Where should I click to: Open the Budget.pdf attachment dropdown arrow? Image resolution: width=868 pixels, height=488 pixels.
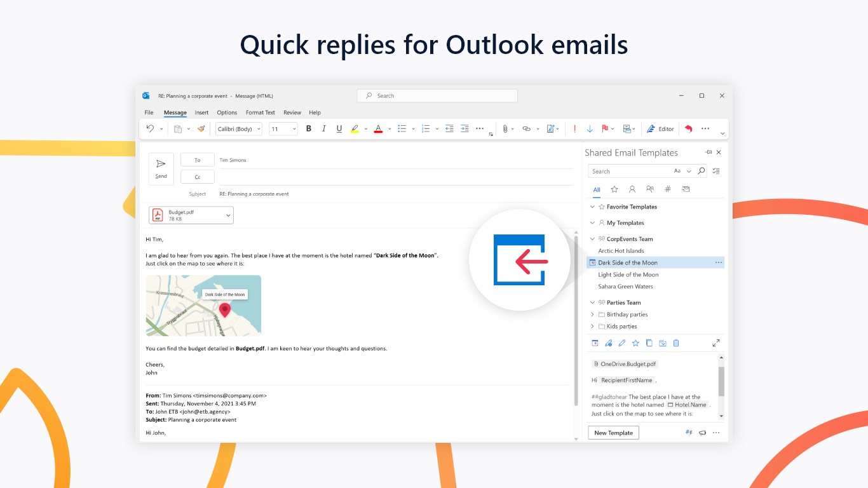tap(228, 215)
